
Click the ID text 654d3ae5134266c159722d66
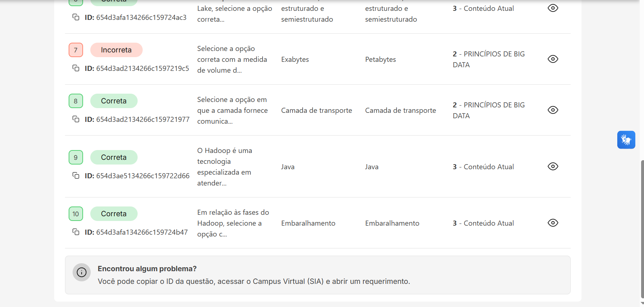click(143, 176)
